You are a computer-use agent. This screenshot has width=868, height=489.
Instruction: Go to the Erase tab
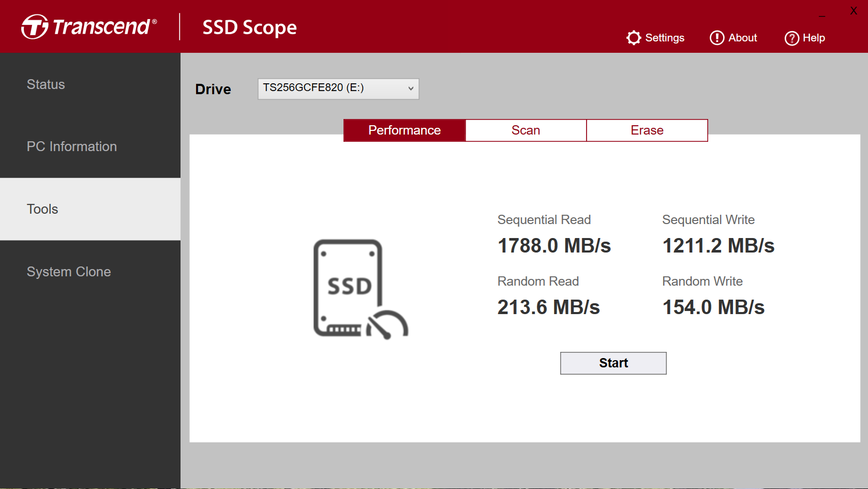647,130
